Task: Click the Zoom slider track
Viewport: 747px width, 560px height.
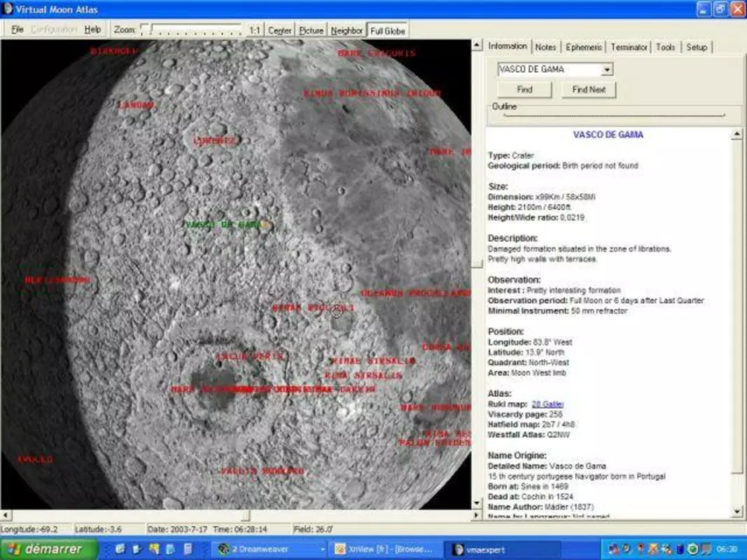Action: click(192, 29)
